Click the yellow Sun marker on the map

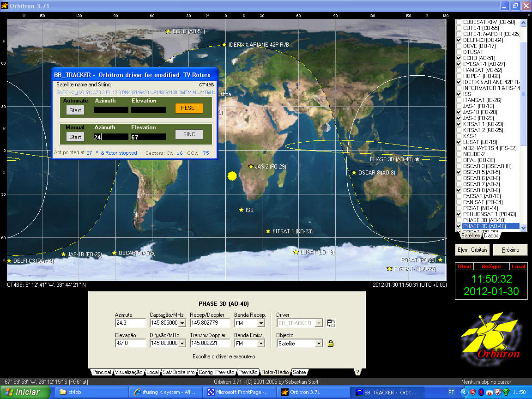[232, 176]
